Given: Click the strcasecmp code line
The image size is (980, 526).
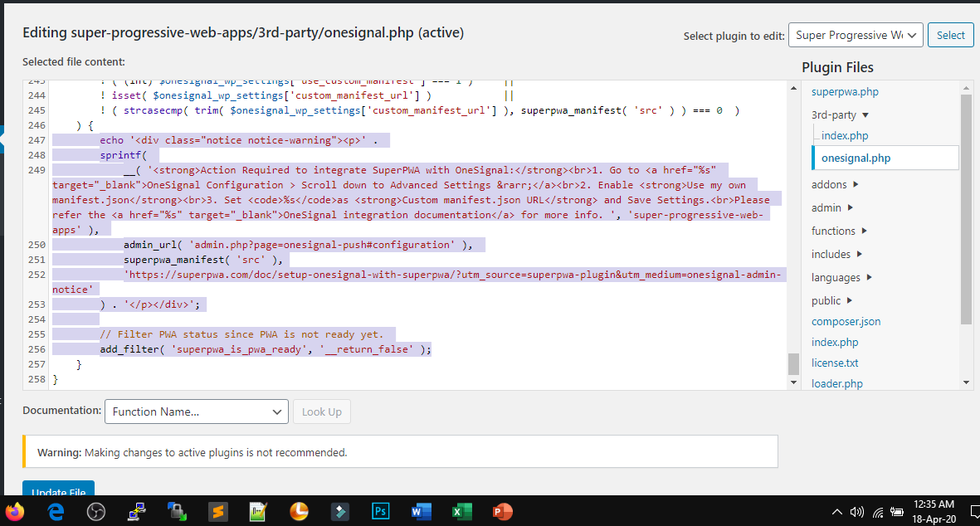Looking at the screenshot, I should (419, 110).
